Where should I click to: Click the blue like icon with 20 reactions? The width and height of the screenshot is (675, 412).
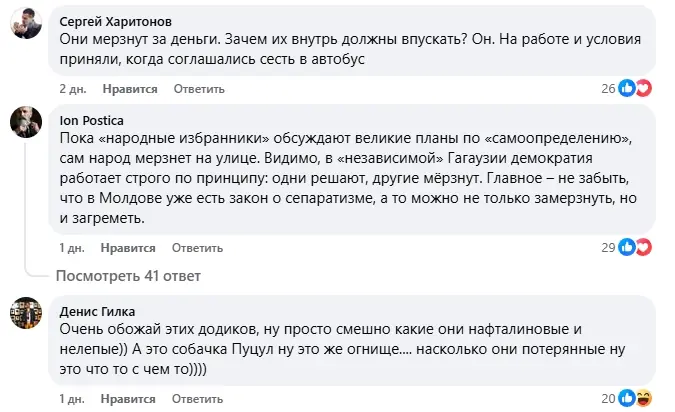click(x=627, y=398)
